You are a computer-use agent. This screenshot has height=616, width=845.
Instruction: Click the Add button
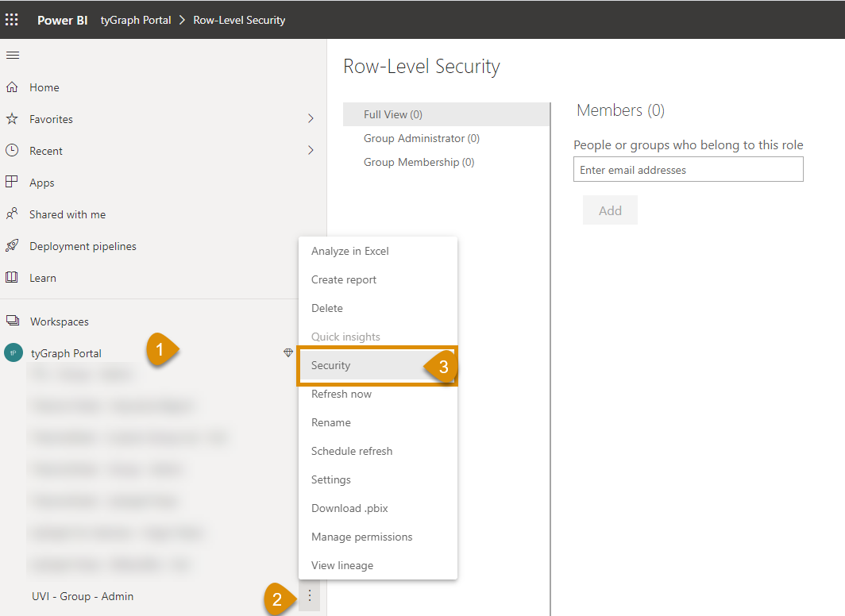point(610,210)
